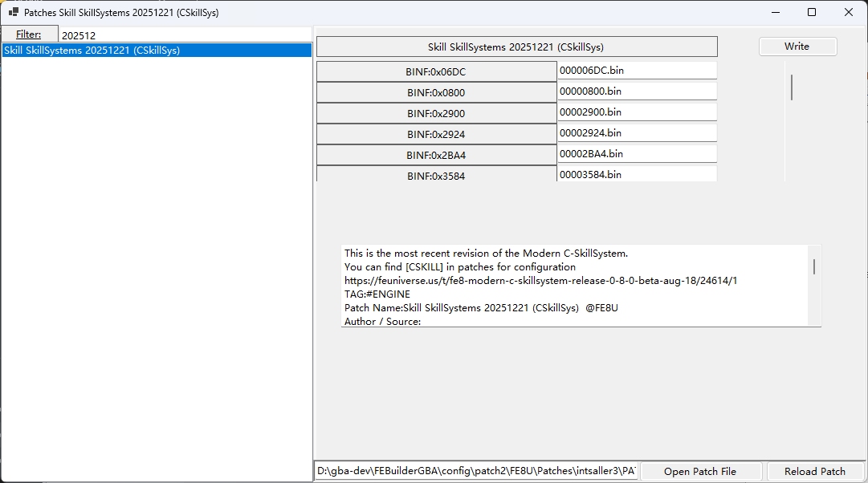
Task: Click the patch name header button
Action: coord(516,47)
